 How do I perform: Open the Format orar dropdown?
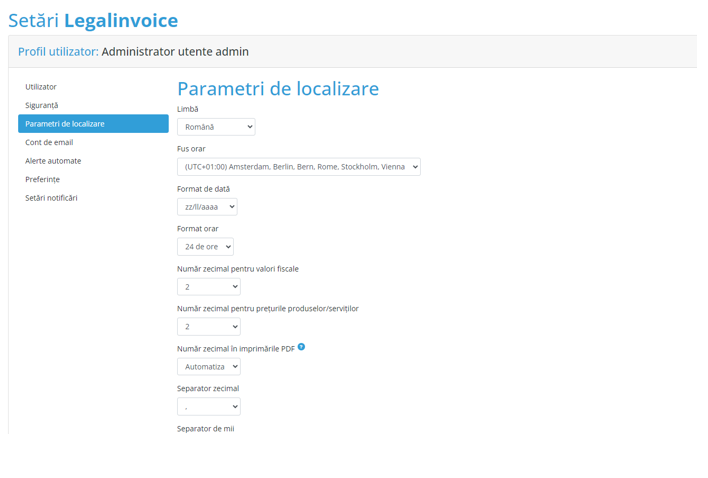coord(205,247)
